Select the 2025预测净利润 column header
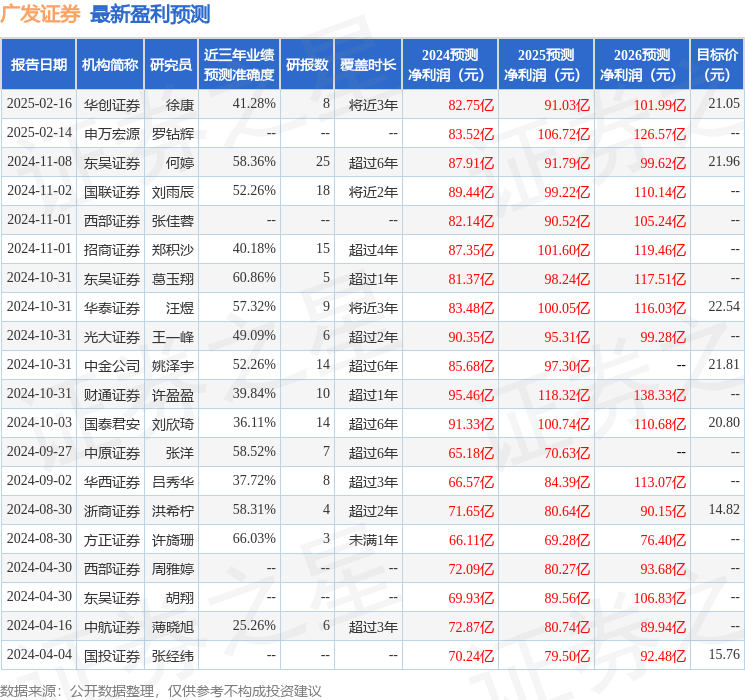Image resolution: width=745 pixels, height=700 pixels. [546, 65]
